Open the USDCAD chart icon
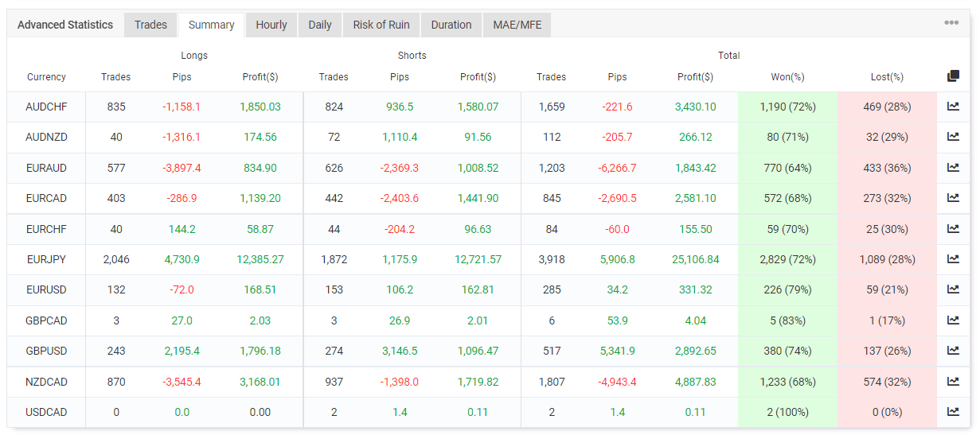 coord(953,412)
